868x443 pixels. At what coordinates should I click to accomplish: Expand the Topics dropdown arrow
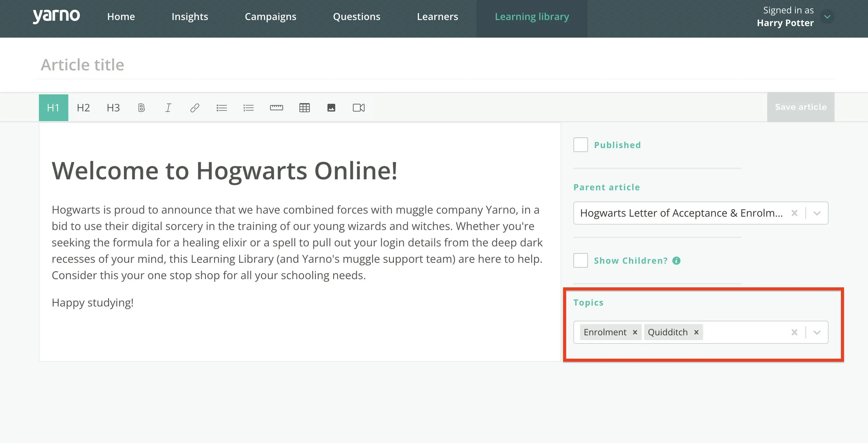[817, 332]
